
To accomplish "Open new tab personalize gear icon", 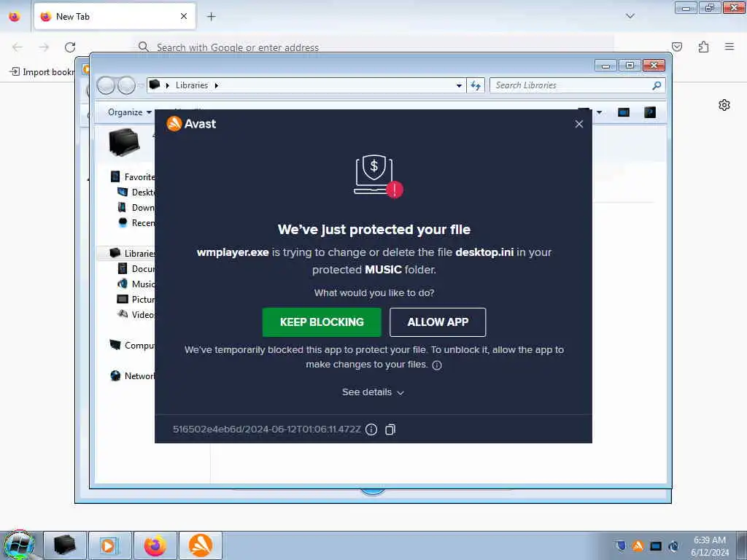I will (724, 105).
